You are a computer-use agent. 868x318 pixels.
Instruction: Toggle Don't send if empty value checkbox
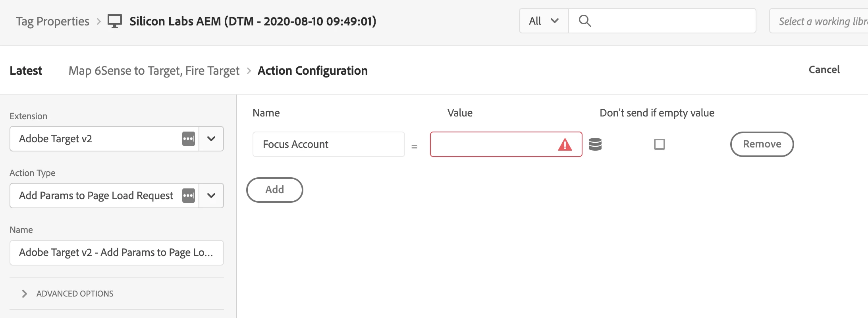659,144
